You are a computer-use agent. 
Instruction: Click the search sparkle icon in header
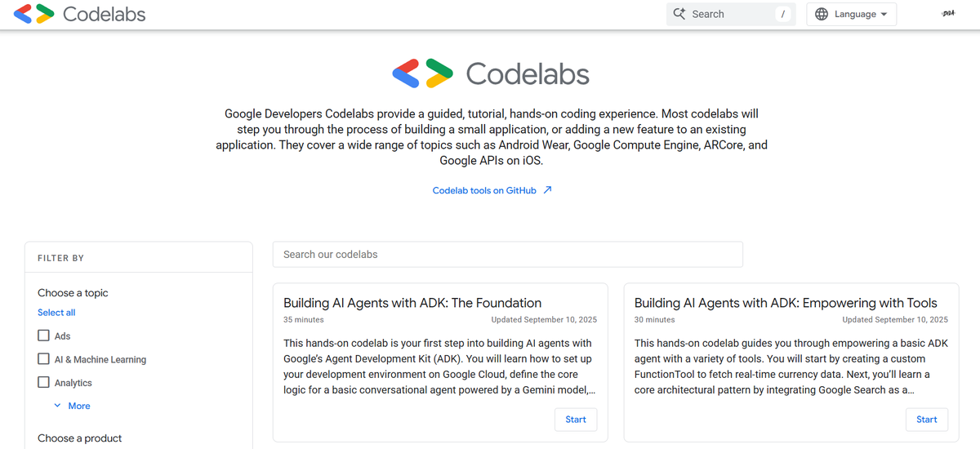[x=679, y=14]
